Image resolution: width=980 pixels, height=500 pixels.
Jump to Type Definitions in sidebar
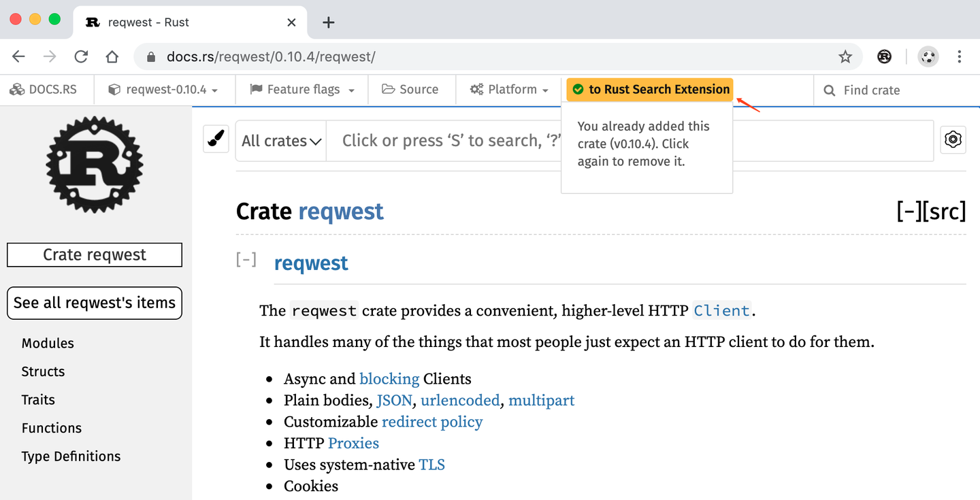[x=71, y=456]
